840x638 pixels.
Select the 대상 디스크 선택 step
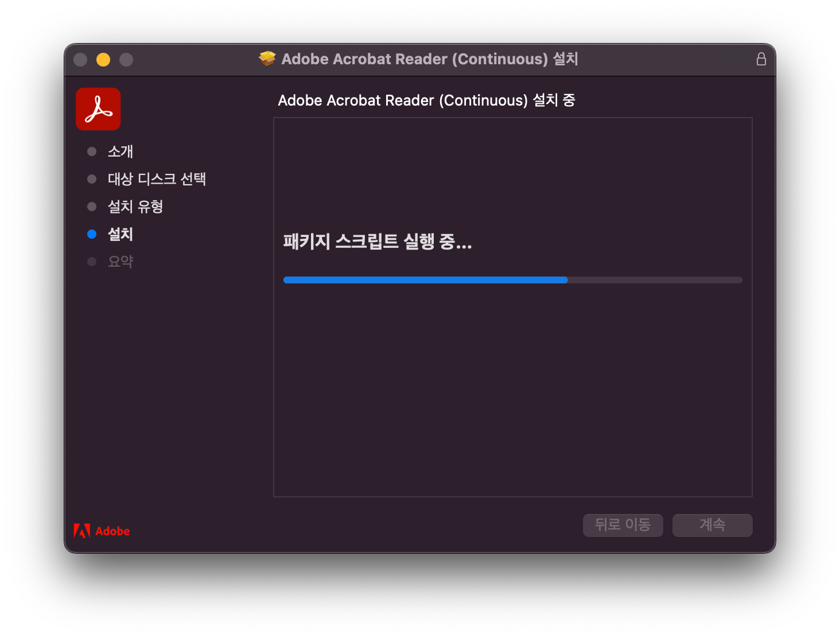click(158, 178)
